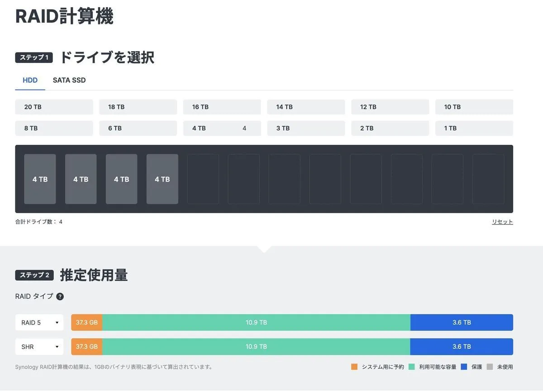The height and width of the screenshot is (392, 543).
Task: Add a 20 TB drive
Action: [x=54, y=107]
